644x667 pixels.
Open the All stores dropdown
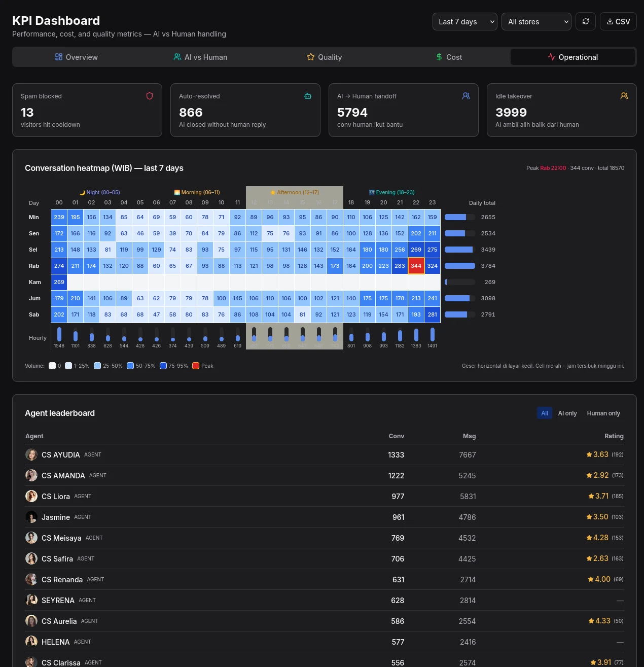[x=536, y=21]
